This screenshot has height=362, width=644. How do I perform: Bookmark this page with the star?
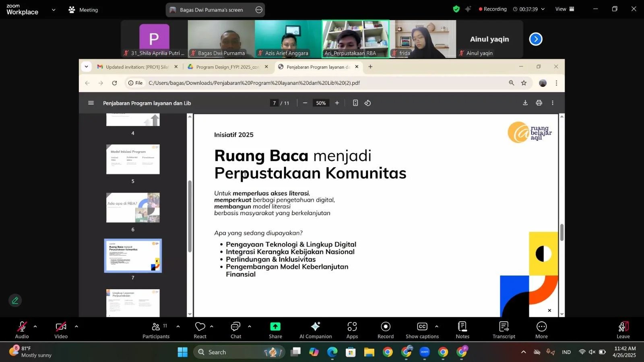pyautogui.click(x=524, y=83)
